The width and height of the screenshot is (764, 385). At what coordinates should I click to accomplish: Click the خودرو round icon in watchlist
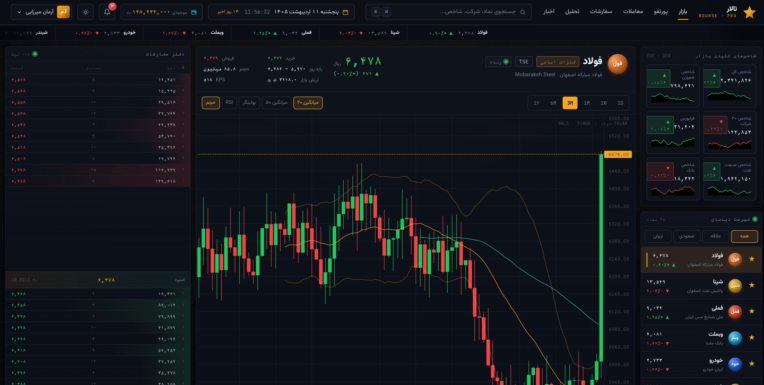click(735, 365)
